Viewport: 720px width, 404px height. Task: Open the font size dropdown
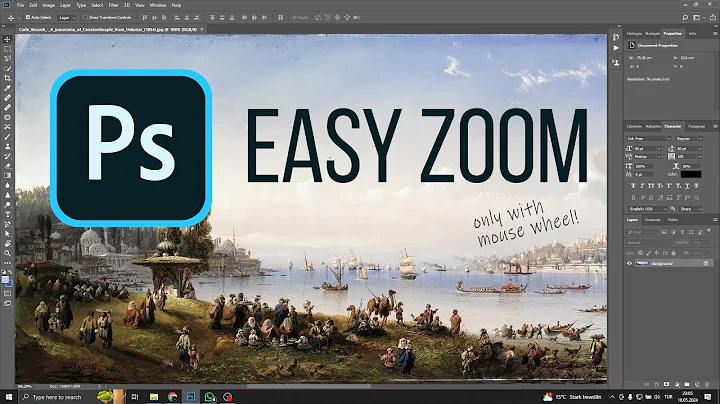point(659,149)
